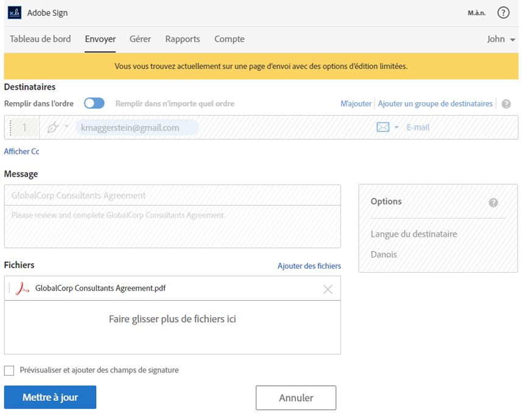
Task: Expand the John account menu
Action: pos(501,39)
